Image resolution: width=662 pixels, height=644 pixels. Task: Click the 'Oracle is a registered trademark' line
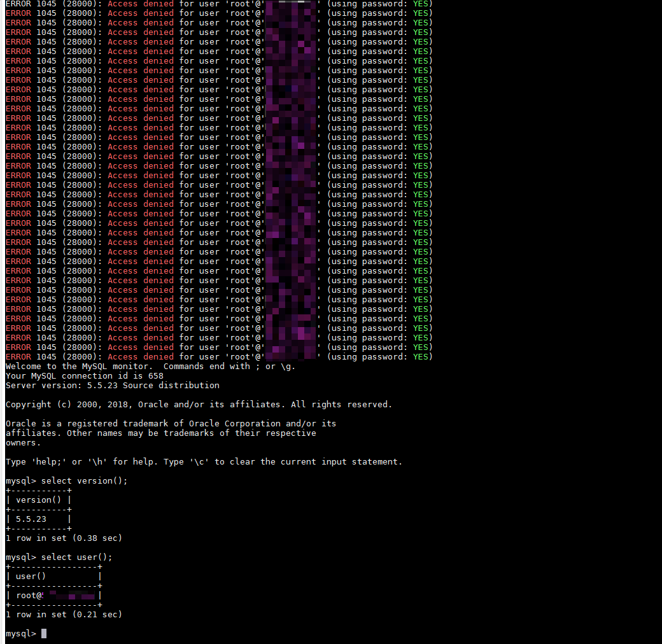(x=171, y=424)
